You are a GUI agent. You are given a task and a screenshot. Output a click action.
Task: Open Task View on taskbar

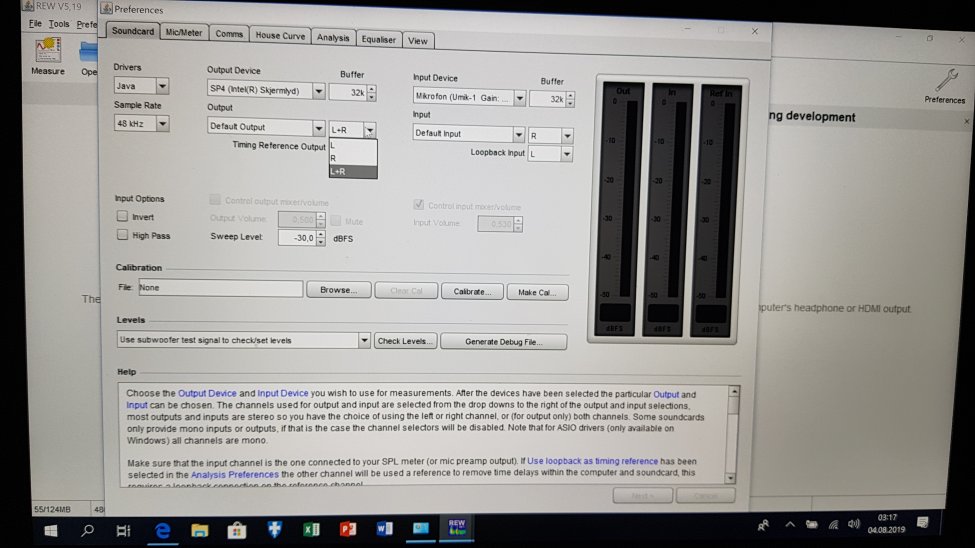coord(123,531)
